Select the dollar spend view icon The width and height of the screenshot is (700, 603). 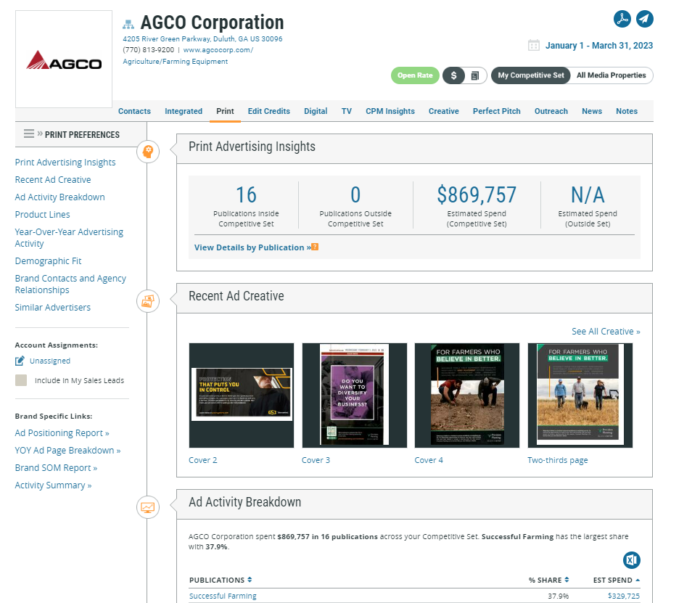pyautogui.click(x=453, y=75)
